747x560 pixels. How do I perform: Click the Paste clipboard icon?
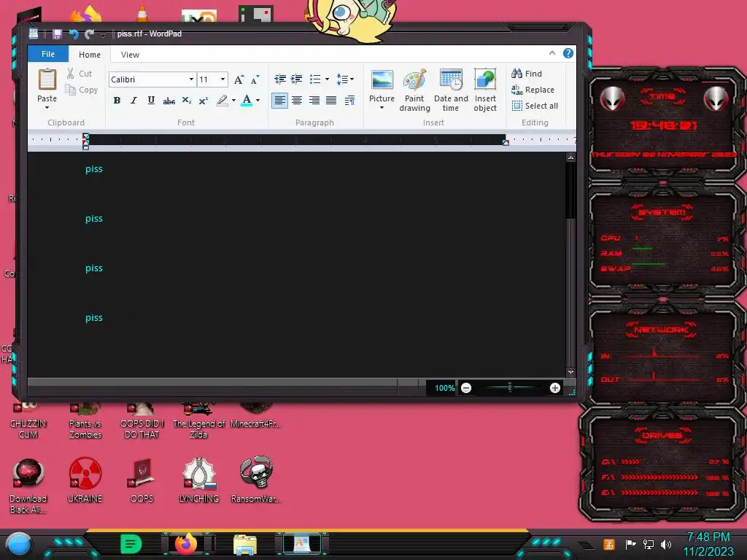47,79
